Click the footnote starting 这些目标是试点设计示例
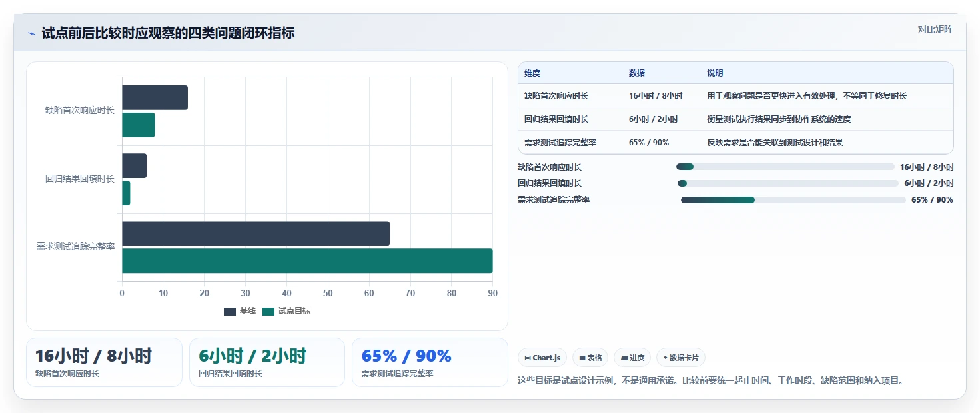 coord(710,381)
